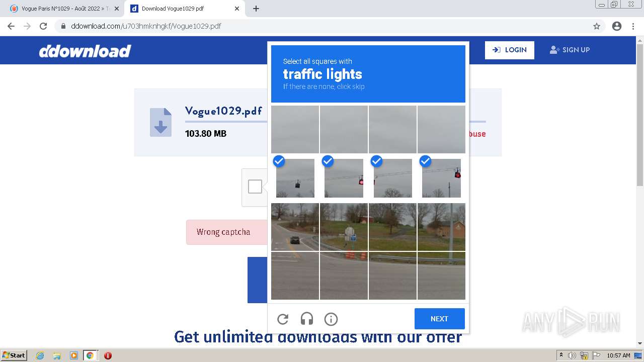This screenshot has height=362, width=644.
Task: Deselect third checked traffic light tile
Action: pyautogui.click(x=392, y=178)
